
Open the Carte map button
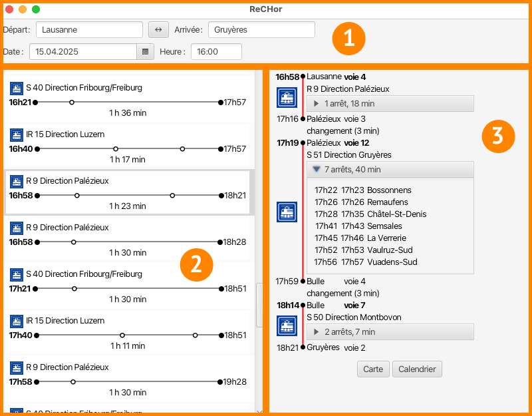pos(373,369)
